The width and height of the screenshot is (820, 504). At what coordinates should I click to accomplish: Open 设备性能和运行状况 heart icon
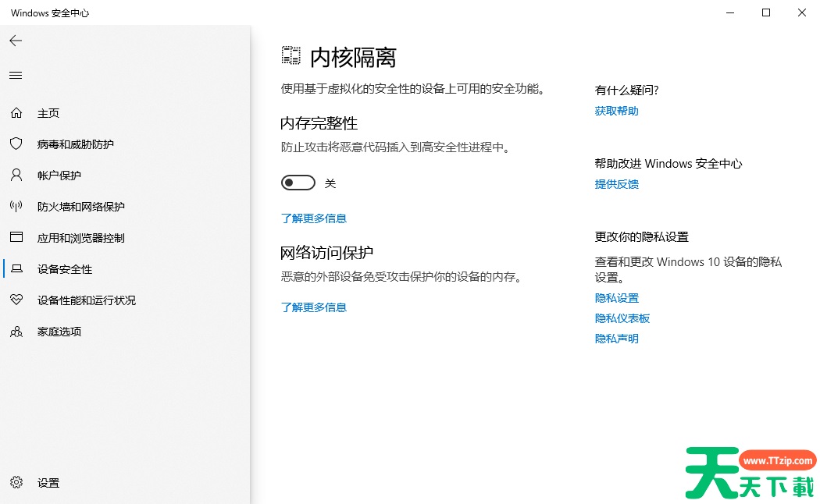point(16,300)
